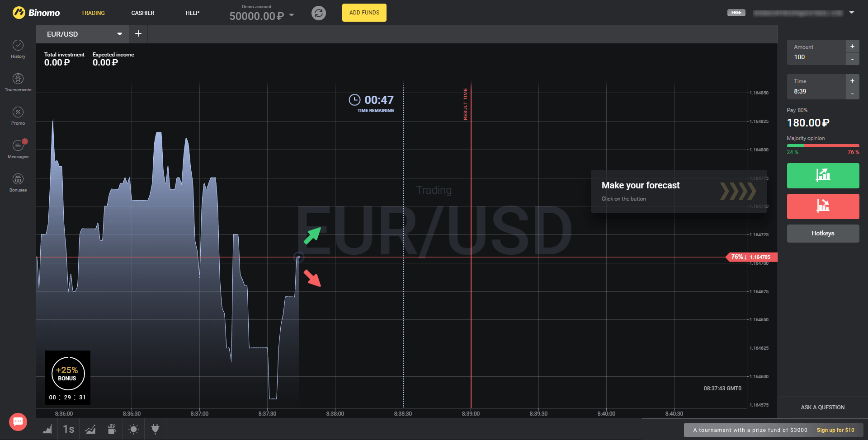Open the drawing tools cup icon
The image size is (868, 440).
[x=112, y=429]
